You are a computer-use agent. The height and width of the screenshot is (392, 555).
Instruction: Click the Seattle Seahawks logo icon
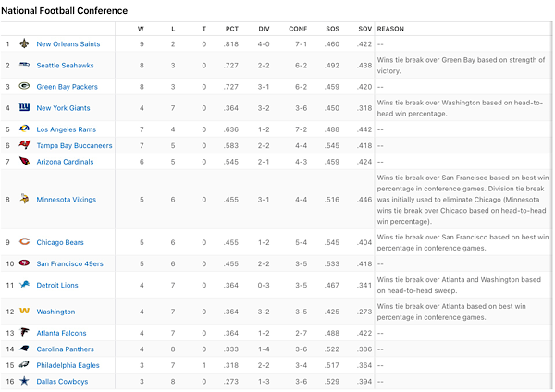point(25,65)
